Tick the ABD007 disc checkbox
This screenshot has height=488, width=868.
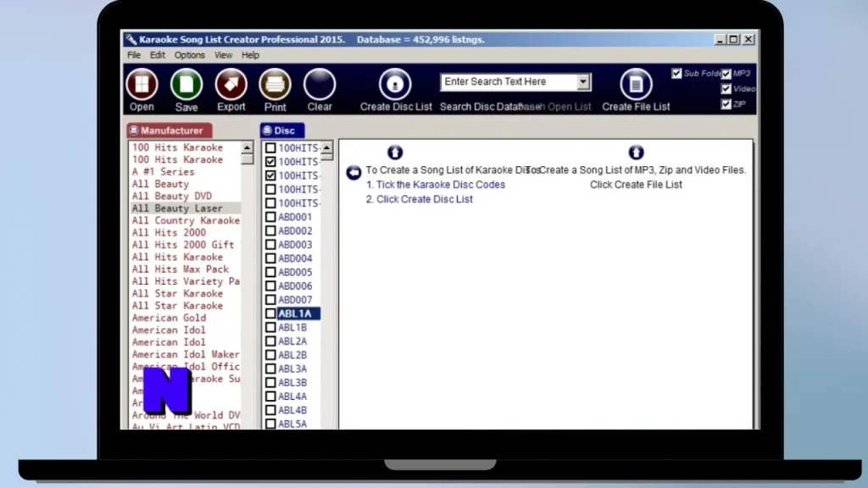point(270,300)
